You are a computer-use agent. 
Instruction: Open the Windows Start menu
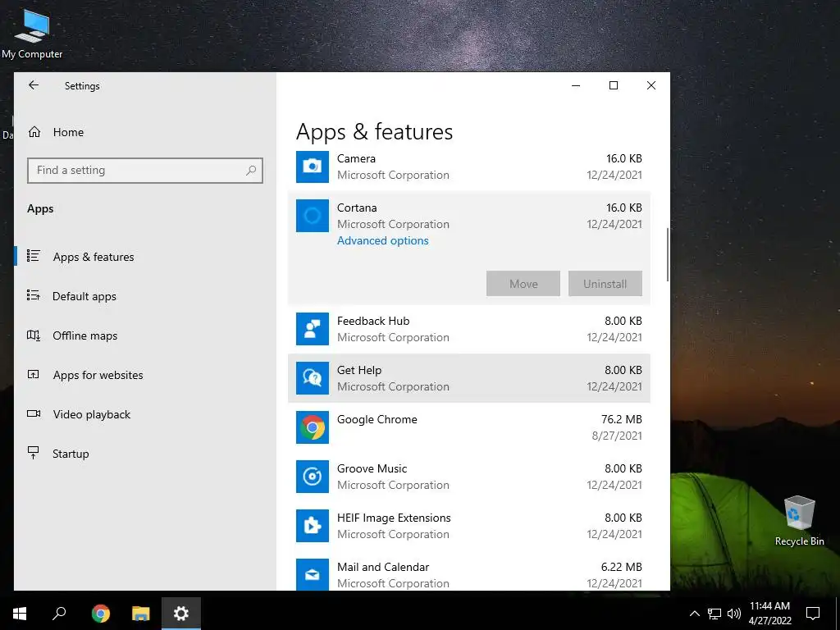click(x=20, y=614)
